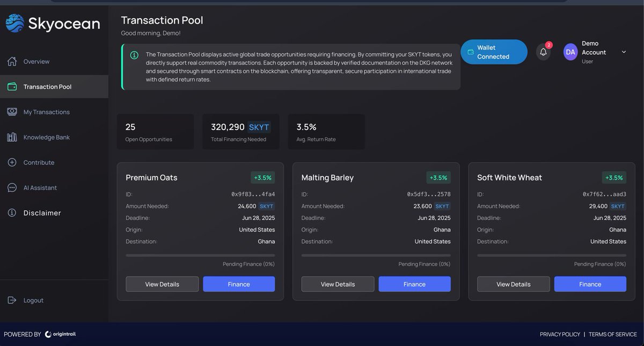Click the Logout arrow icon
Viewport: 644px width, 346px height.
pyautogui.click(x=12, y=300)
